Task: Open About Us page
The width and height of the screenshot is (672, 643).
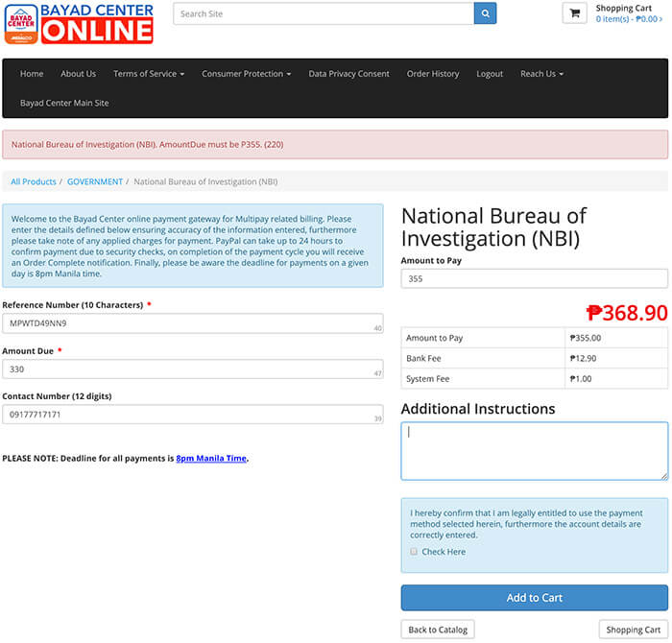Action: (x=79, y=74)
